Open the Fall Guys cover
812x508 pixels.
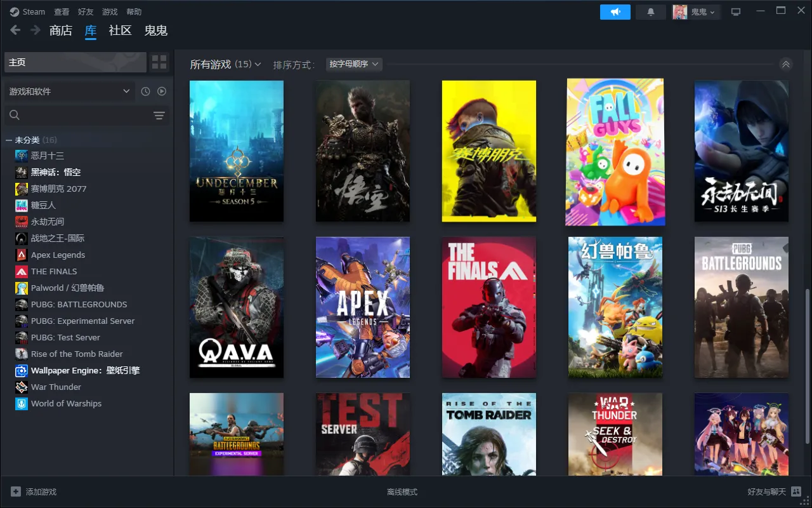[615, 152]
